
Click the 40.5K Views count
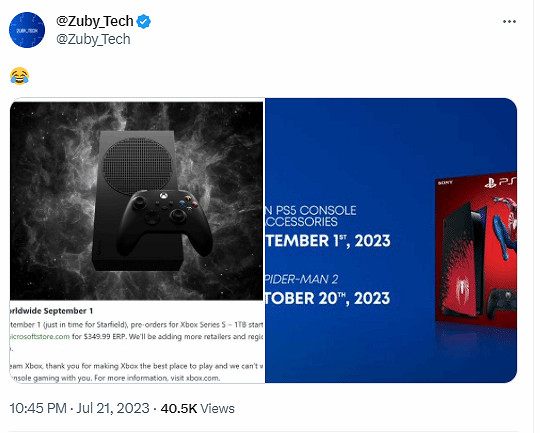(x=197, y=409)
